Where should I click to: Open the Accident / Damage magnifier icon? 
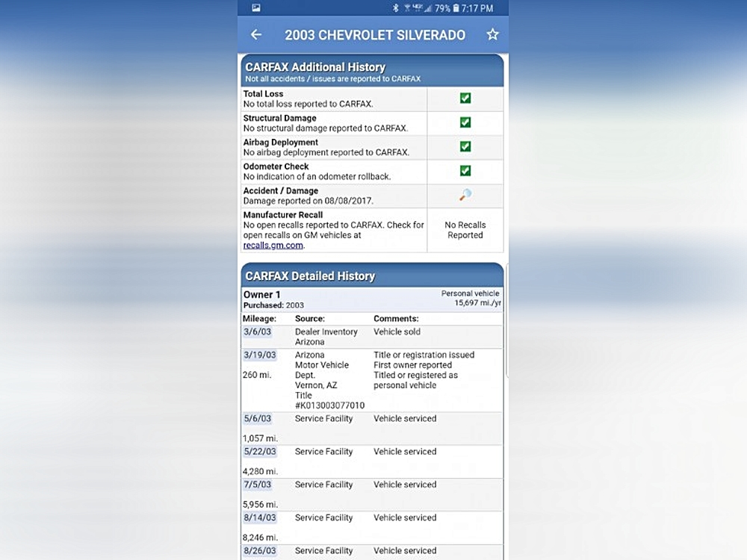(x=465, y=195)
